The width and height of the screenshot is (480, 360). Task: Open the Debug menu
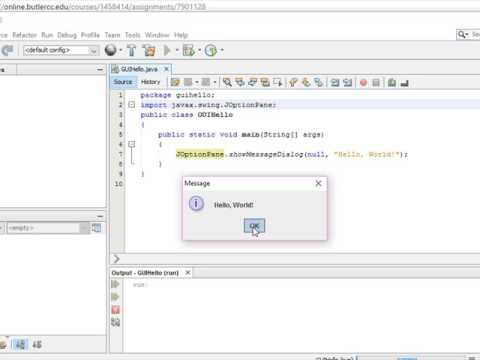(x=67, y=35)
